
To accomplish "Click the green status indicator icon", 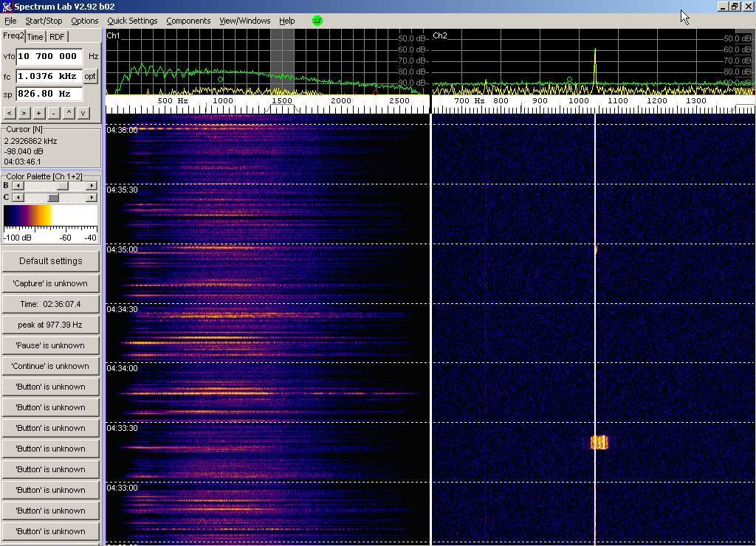I will pyautogui.click(x=317, y=21).
